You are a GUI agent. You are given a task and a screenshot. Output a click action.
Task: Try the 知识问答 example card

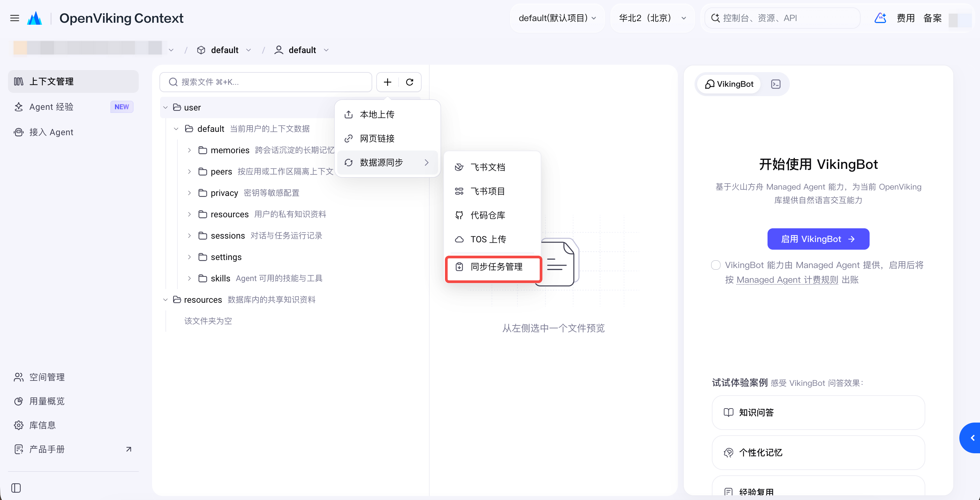click(x=818, y=413)
